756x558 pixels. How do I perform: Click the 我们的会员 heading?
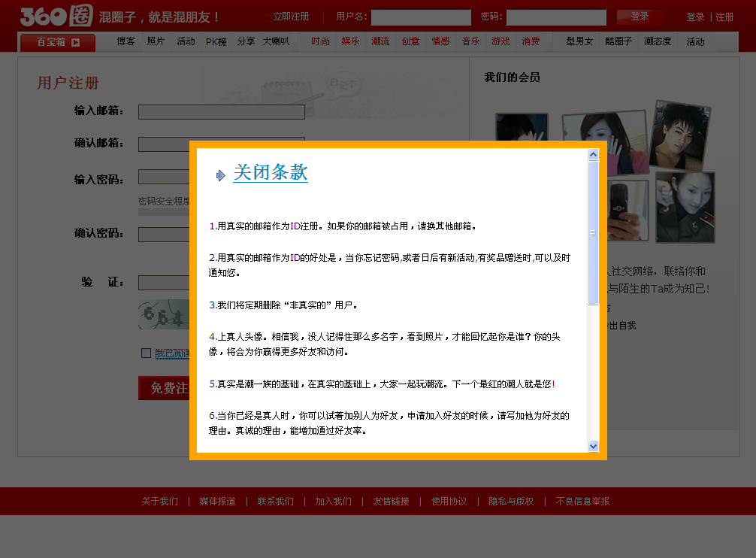pos(512,77)
